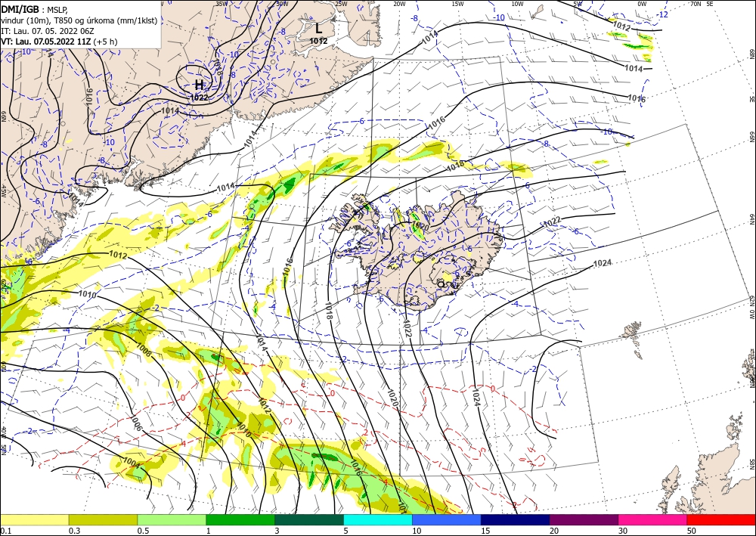This screenshot has height=536, width=756.
Task: Click the pale yellow 0.1–0.3 legend swatch
Action: click(34, 519)
